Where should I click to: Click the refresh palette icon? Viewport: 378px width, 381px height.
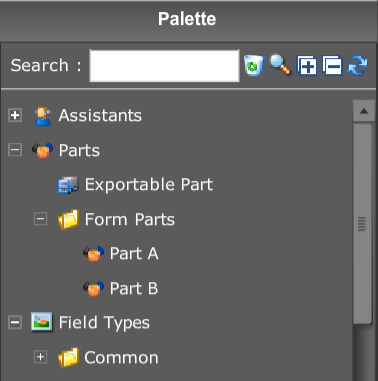click(x=357, y=65)
